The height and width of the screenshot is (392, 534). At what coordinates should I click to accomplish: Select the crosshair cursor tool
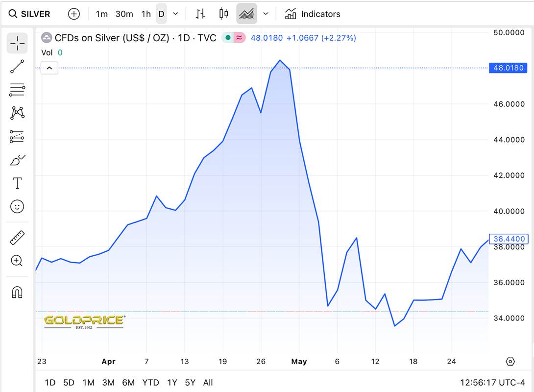[x=17, y=43]
